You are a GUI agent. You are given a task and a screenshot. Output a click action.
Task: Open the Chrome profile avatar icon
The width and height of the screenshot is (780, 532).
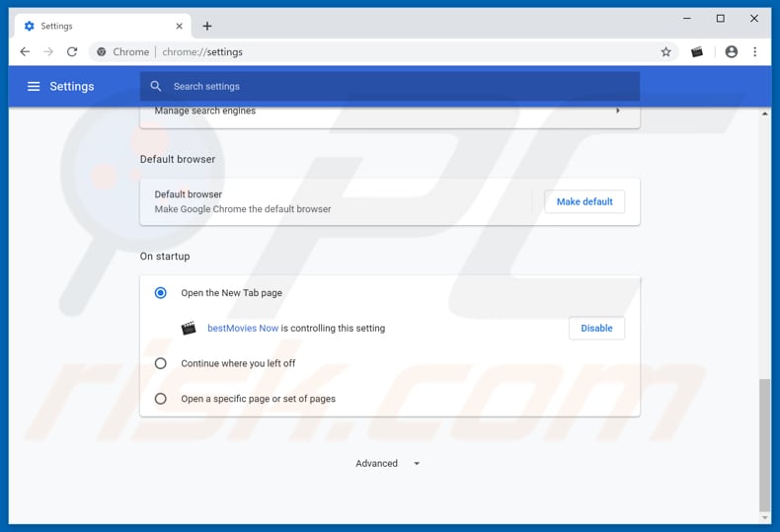tap(731, 52)
